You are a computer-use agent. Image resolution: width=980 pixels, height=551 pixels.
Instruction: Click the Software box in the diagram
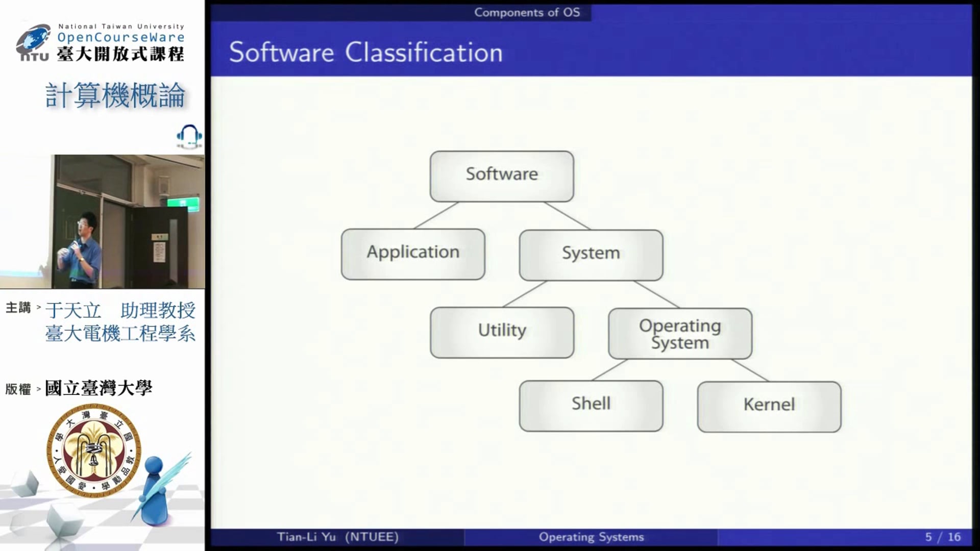coord(502,176)
